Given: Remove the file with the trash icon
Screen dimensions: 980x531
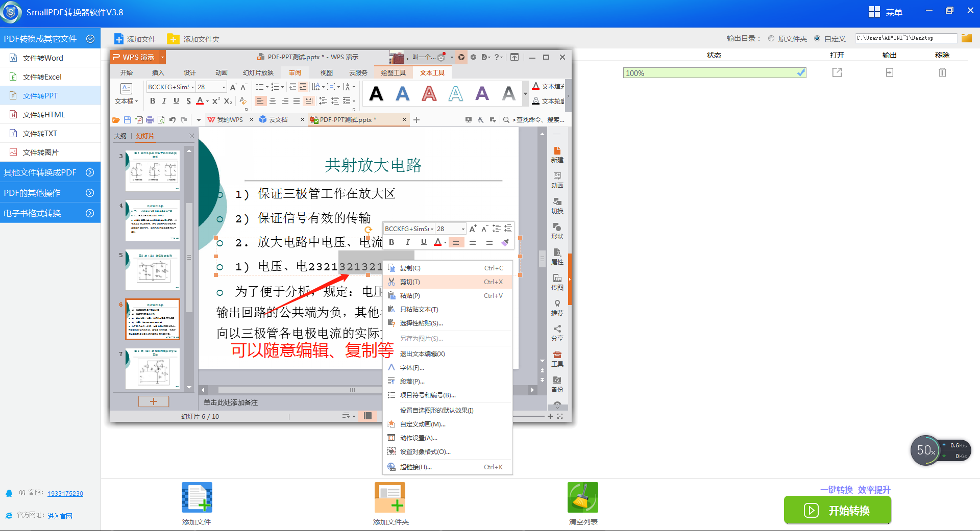Looking at the screenshot, I should click(x=942, y=72).
